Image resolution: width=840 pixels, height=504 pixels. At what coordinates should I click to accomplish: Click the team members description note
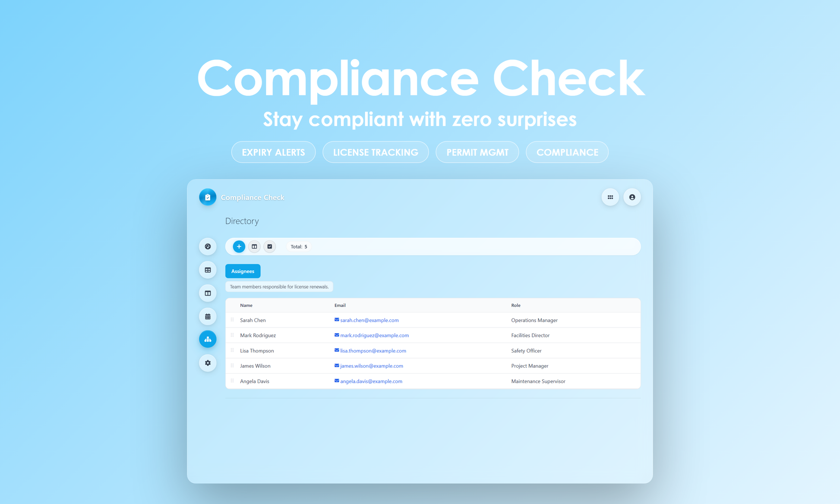pyautogui.click(x=279, y=287)
